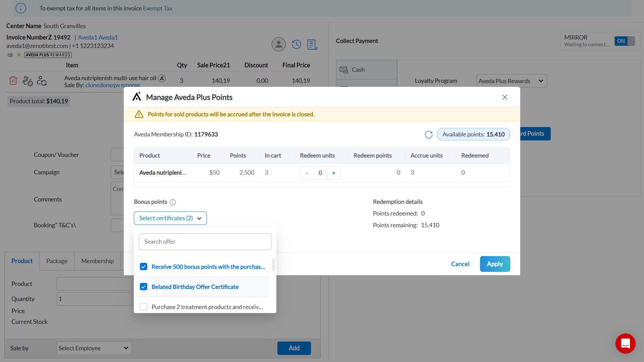
Task: Uncheck Receive 500 bonus points certificate
Action: (144, 266)
